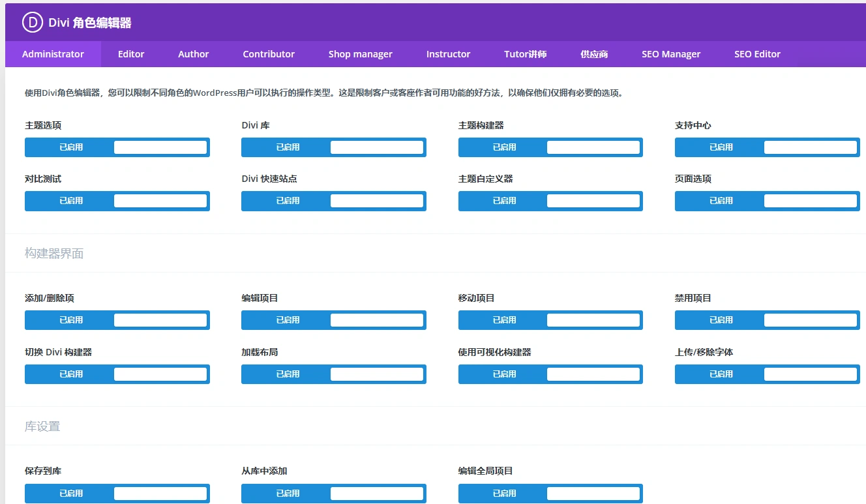Open the SEO Editor role tab
This screenshot has width=866, height=504.
[756, 54]
